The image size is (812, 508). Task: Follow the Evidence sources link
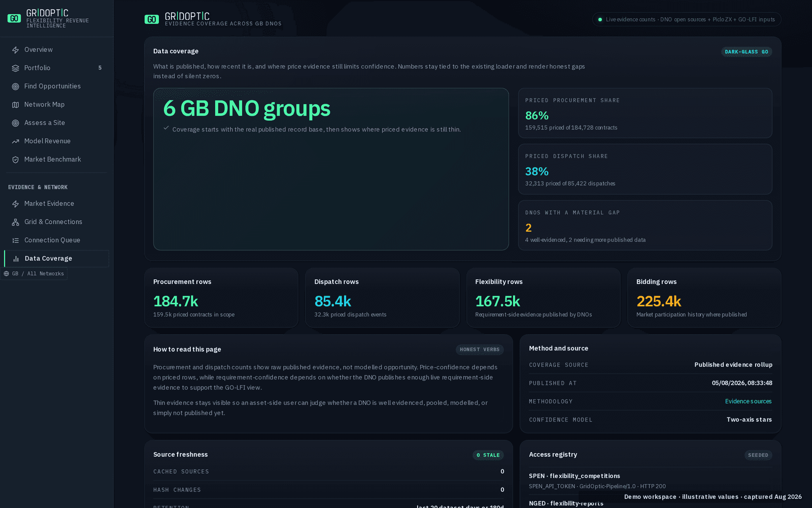tap(748, 401)
